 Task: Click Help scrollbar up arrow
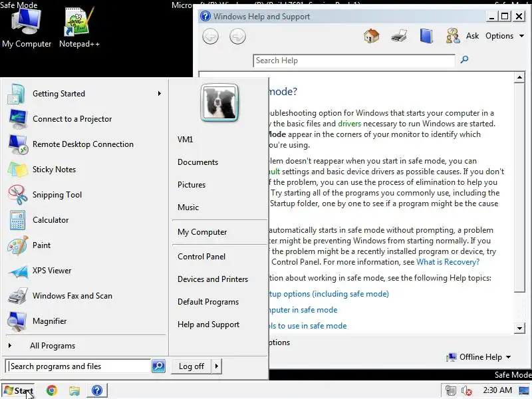coord(519,77)
